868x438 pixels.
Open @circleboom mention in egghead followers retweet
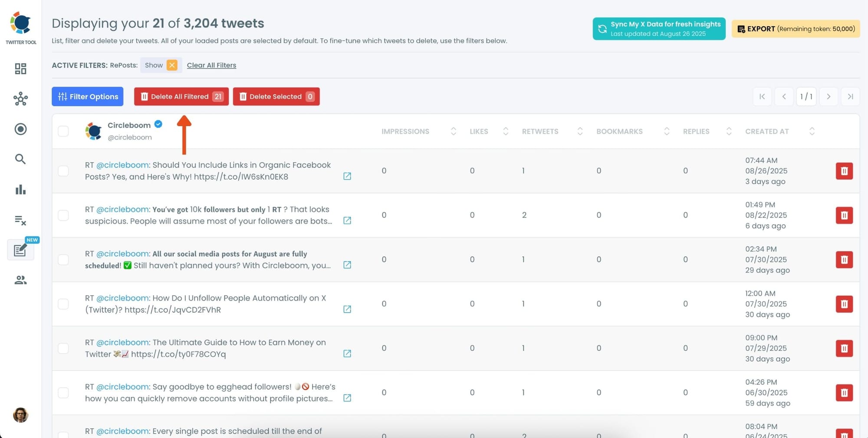123,386
